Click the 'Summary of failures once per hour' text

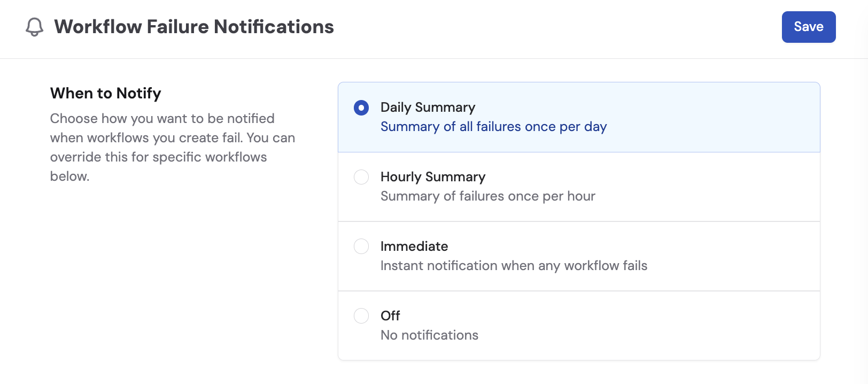487,196
